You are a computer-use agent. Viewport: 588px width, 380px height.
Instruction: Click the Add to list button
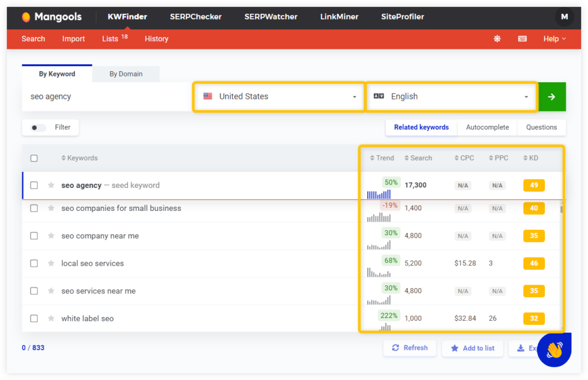pos(473,347)
